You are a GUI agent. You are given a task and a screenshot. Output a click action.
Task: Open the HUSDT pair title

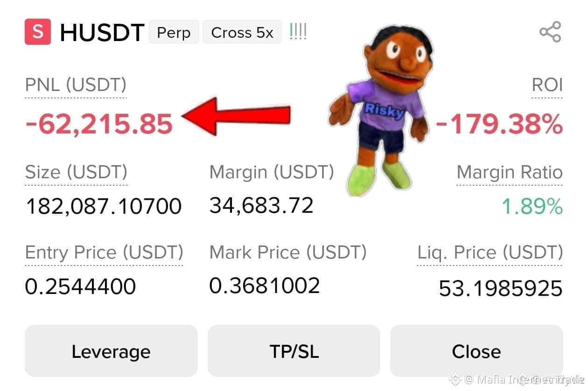(102, 33)
